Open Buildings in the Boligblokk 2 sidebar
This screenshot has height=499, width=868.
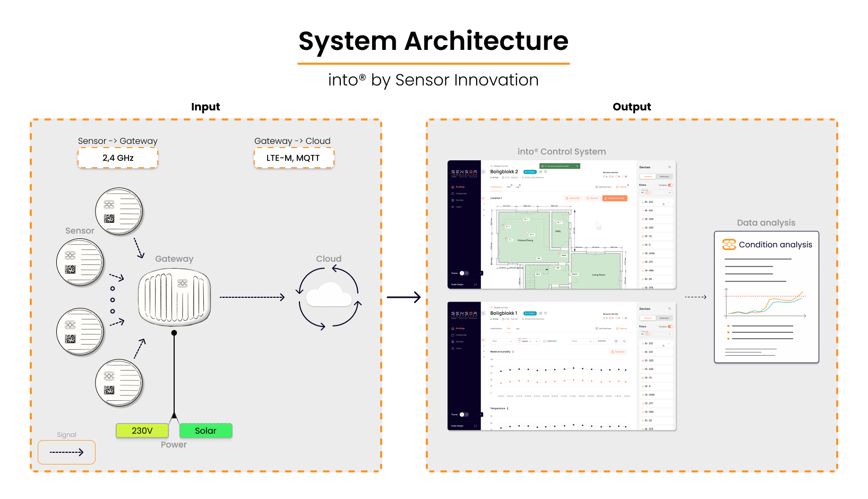(x=458, y=187)
